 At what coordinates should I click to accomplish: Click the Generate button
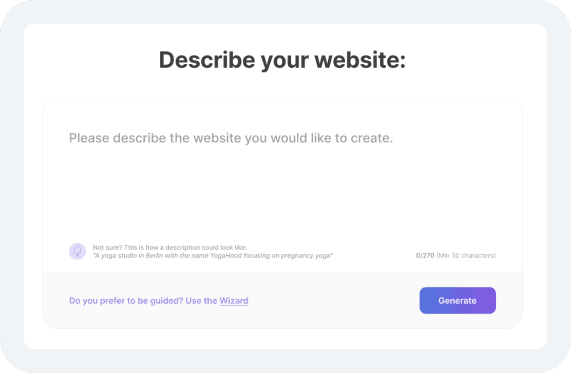[457, 301]
